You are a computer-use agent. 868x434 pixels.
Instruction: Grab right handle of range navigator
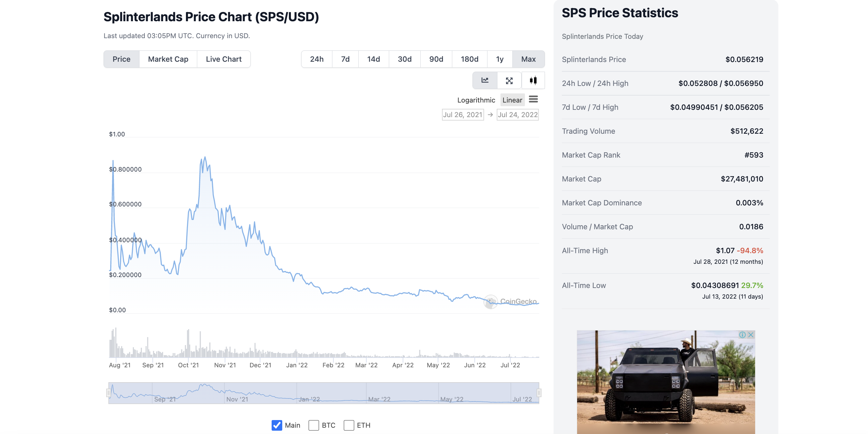[539, 393]
